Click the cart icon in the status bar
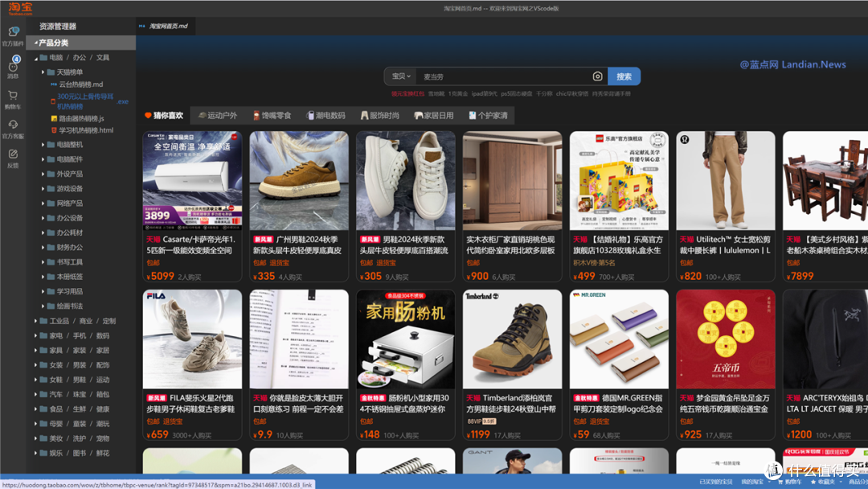This screenshot has width=868, height=489. (x=780, y=483)
